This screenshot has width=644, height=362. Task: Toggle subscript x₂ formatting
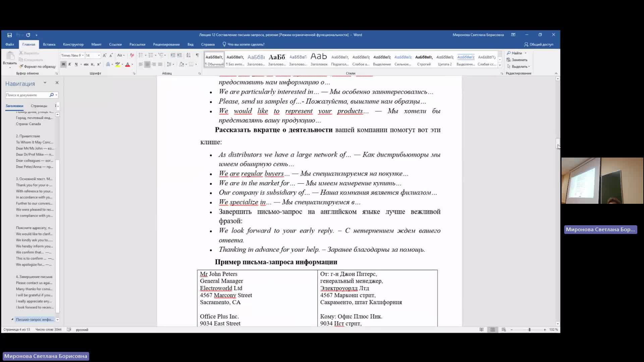(93, 64)
